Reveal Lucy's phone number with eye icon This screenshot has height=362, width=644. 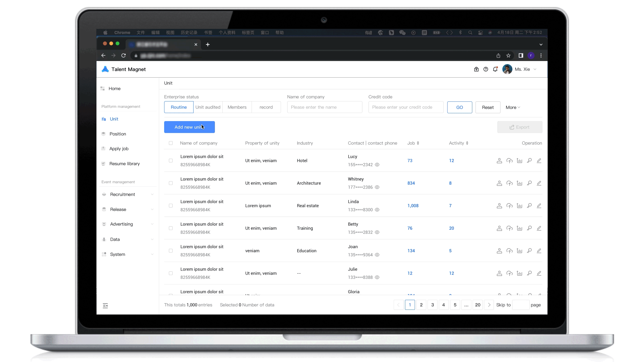(377, 165)
